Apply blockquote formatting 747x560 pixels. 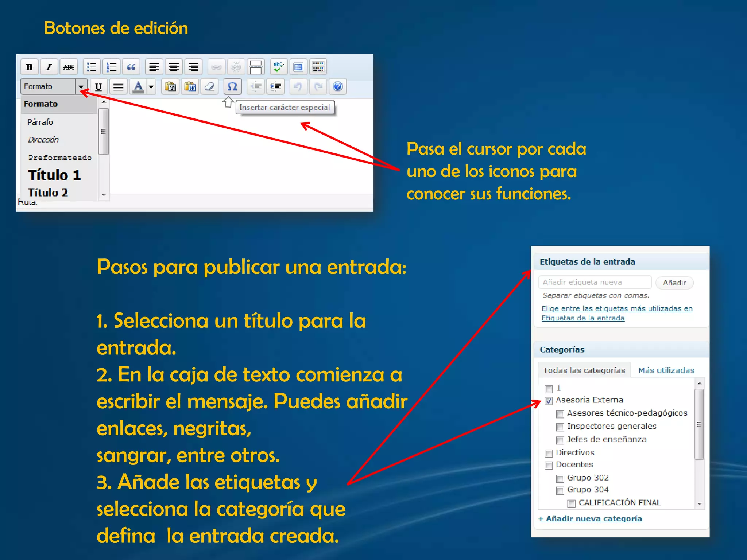point(131,67)
